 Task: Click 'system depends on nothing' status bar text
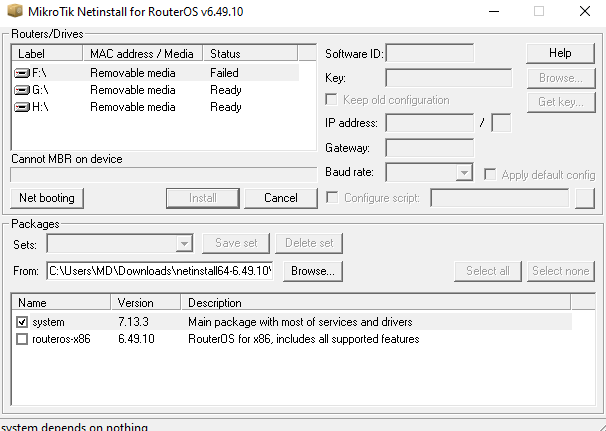pyautogui.click(x=75, y=427)
